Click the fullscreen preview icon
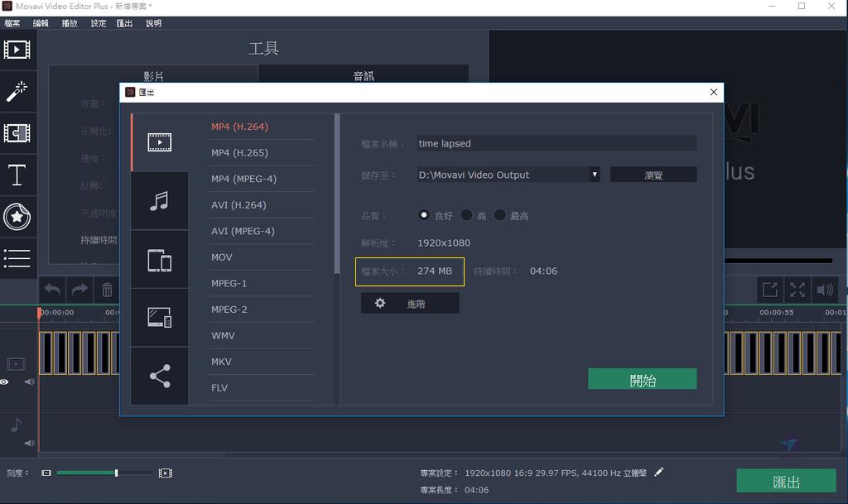848x504 pixels. pos(797,290)
